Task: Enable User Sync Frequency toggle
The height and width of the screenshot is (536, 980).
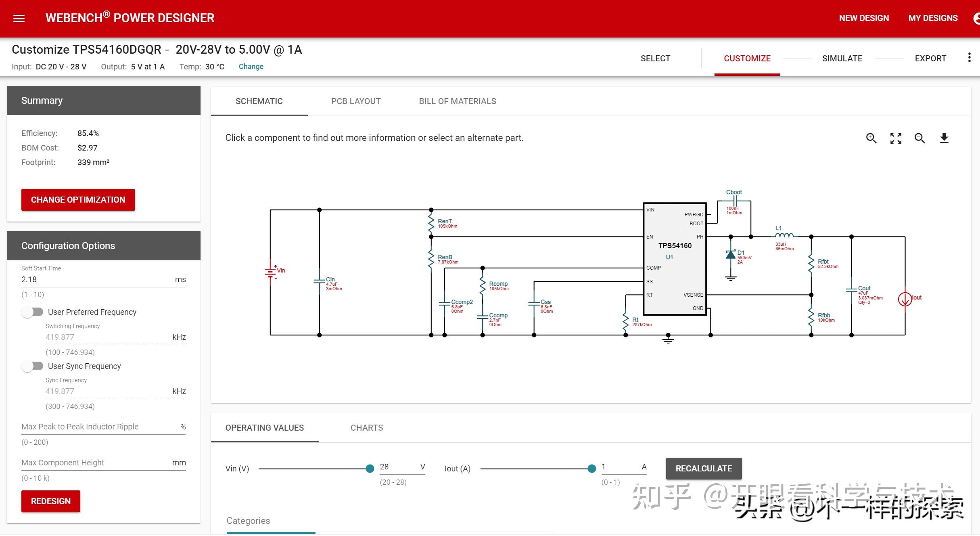Action: point(33,366)
